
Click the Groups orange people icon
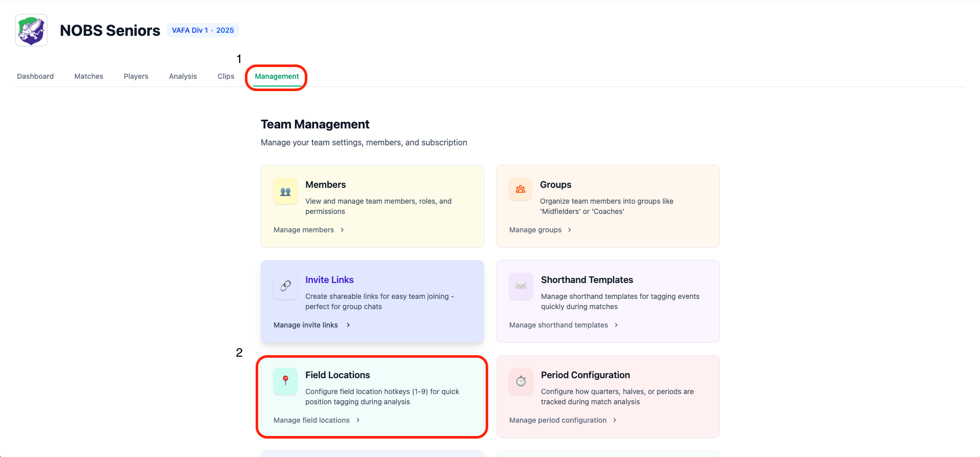point(520,189)
